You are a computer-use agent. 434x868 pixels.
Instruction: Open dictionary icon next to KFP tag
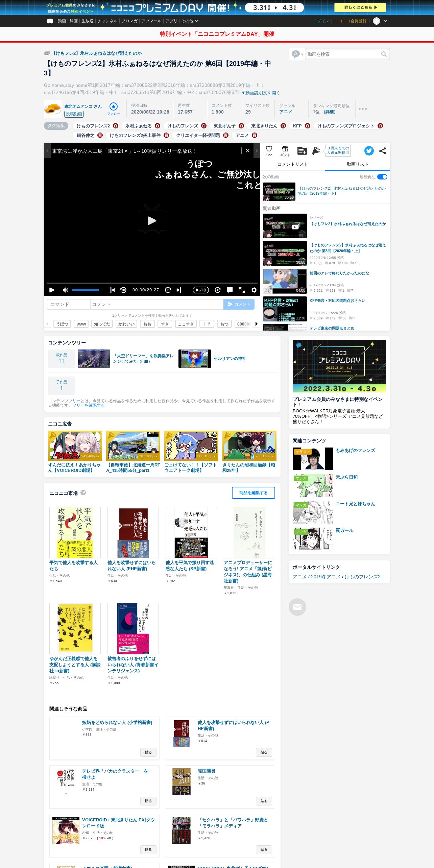[308, 126]
